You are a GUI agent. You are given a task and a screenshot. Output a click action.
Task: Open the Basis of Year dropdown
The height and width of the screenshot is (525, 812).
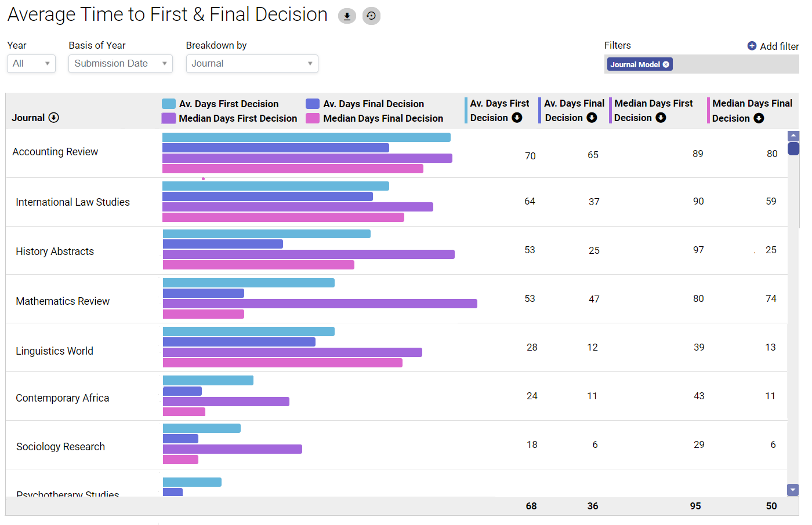coord(121,64)
